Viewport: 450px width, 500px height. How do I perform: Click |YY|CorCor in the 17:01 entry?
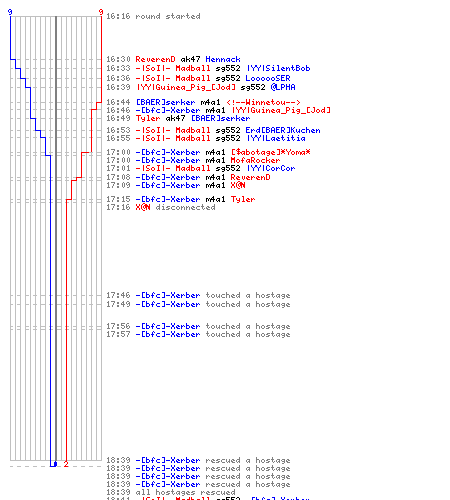[x=271, y=168]
